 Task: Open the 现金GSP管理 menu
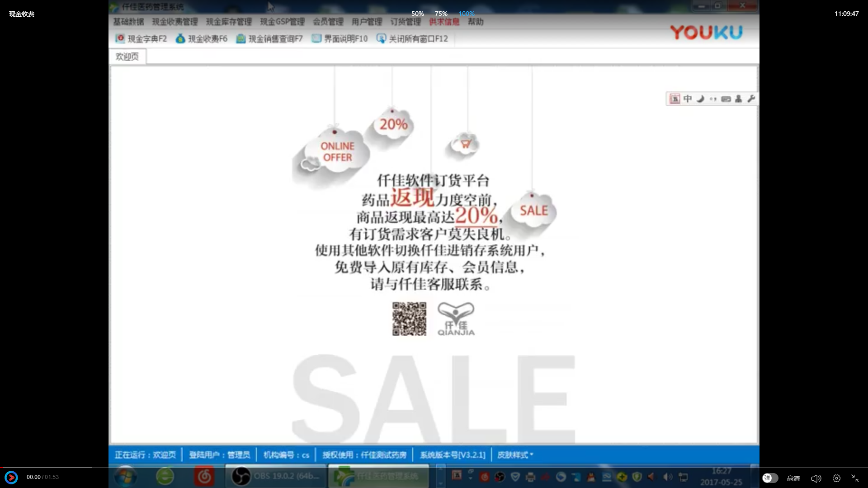pyautogui.click(x=282, y=22)
